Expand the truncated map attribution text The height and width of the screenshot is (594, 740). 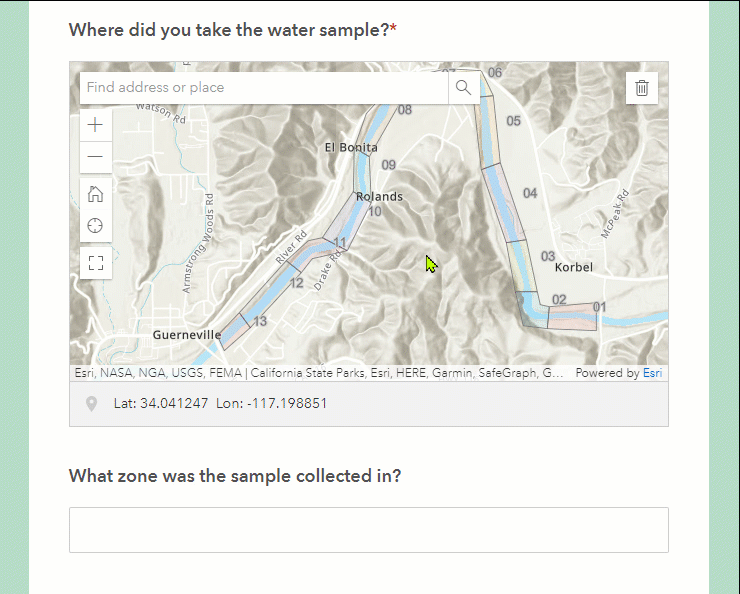click(553, 373)
